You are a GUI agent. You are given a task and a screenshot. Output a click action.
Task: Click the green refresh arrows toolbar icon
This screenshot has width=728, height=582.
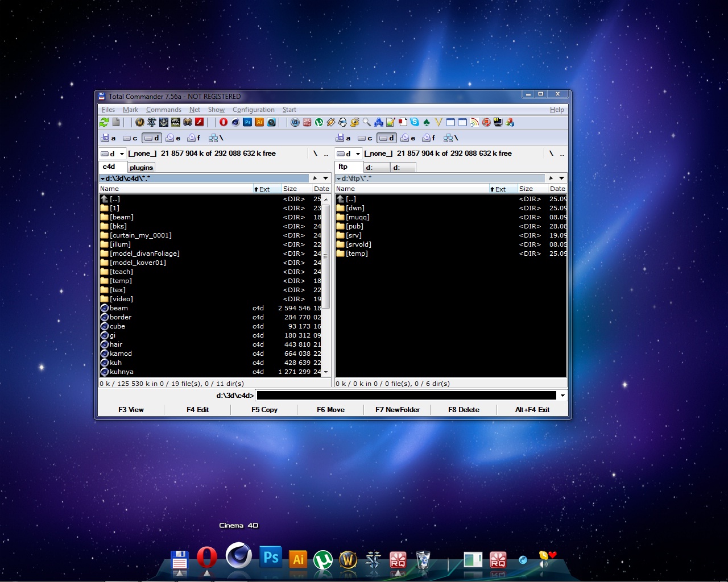[104, 122]
